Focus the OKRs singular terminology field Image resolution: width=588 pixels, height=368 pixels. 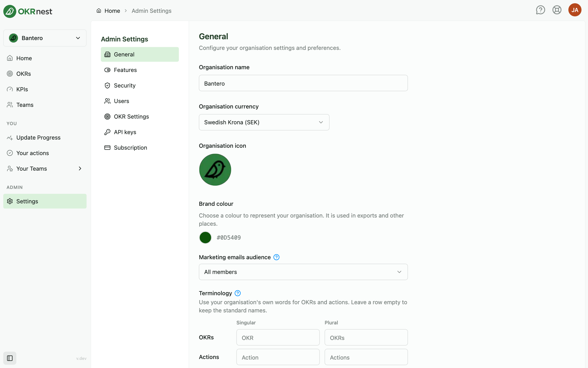[278, 337]
